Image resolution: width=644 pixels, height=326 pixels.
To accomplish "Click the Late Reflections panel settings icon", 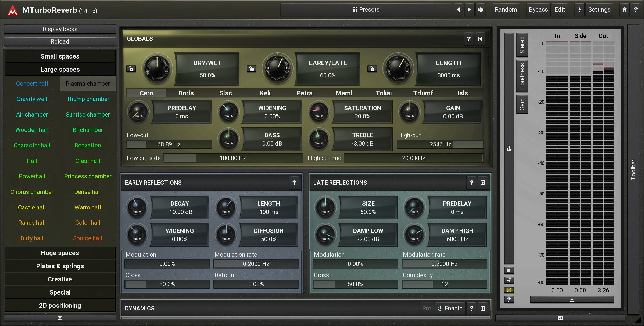I will point(483,183).
